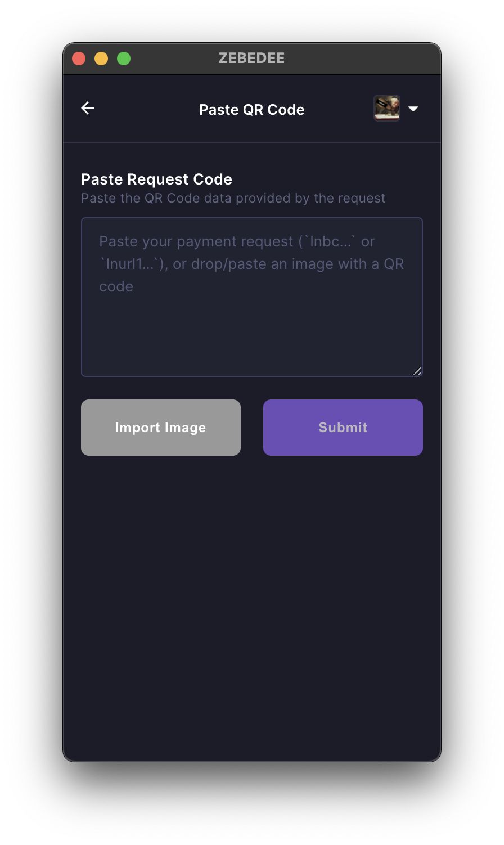Click the ZEBEDEE title bar text
This screenshot has height=845, width=504.
click(251, 59)
